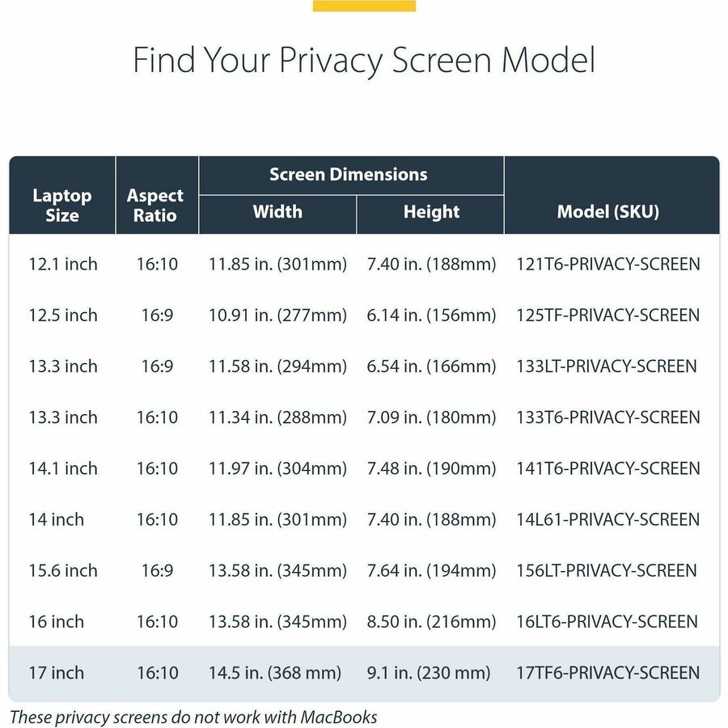Click the 17 inch laptop size cell

pos(56,673)
